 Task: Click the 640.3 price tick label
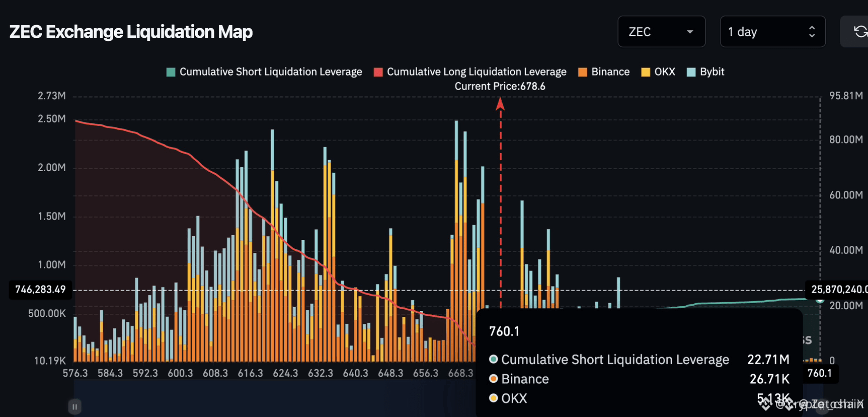click(356, 373)
